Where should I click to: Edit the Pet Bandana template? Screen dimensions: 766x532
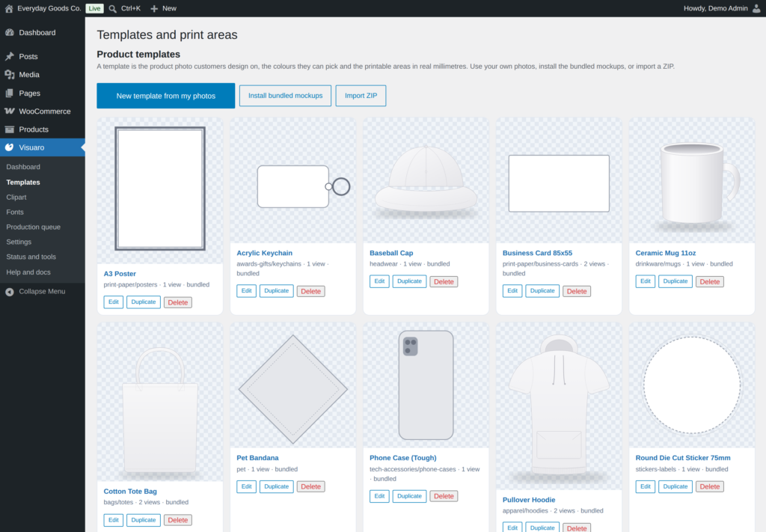tap(247, 486)
